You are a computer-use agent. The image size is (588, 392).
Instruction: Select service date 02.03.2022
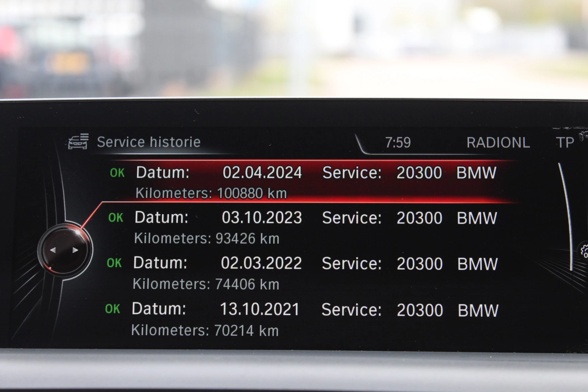click(x=261, y=263)
